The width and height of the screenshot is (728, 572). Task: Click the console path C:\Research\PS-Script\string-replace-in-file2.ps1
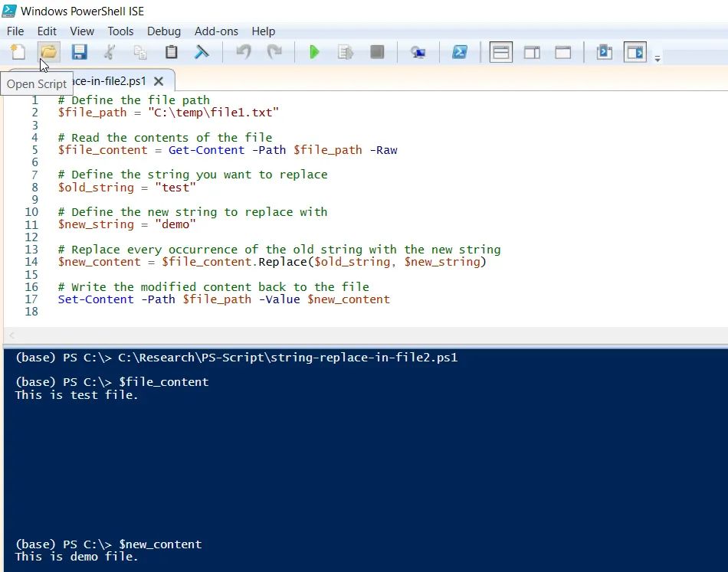click(288, 357)
